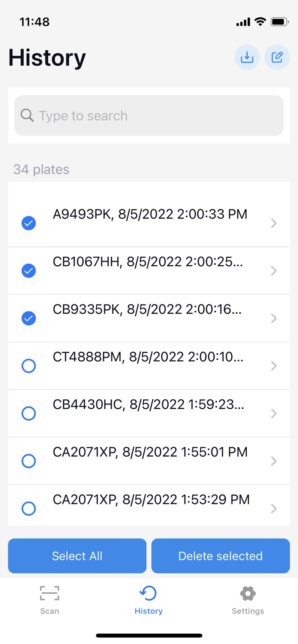The height and width of the screenshot is (644, 298).
Task: Open details chevron for CB9335PK
Action: (x=274, y=318)
